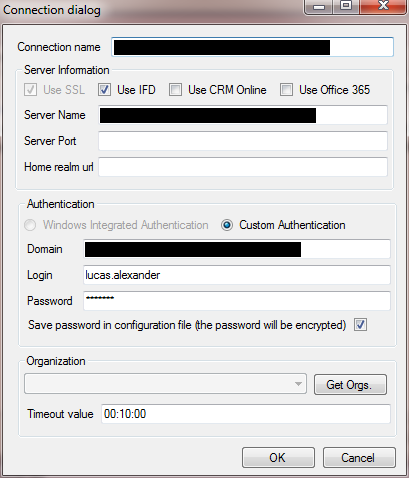Click inside the Server Name field

(x=243, y=115)
